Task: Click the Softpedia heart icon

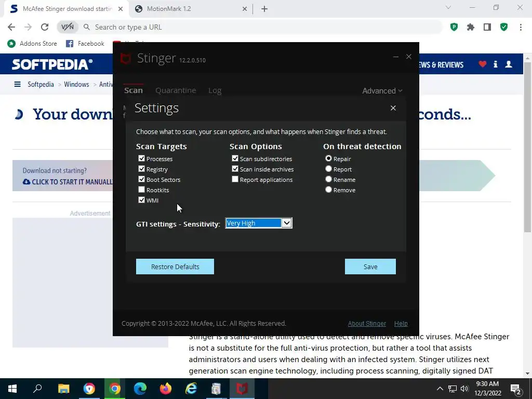Action: (483, 64)
